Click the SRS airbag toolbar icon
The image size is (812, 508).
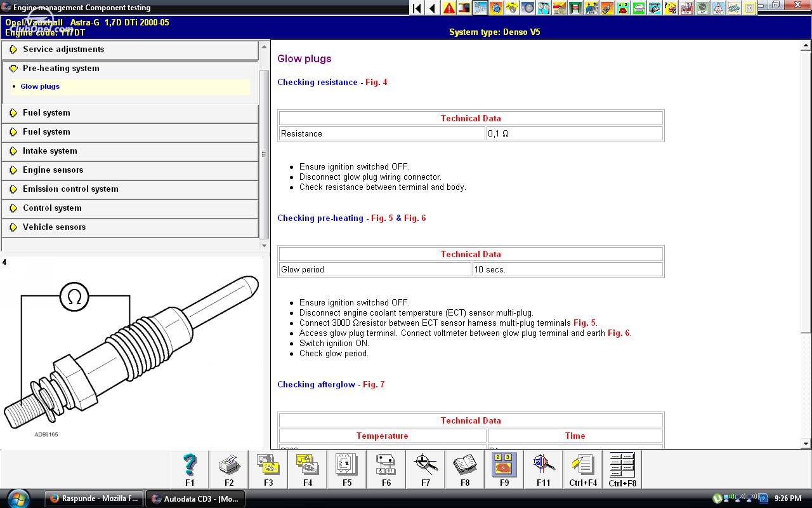click(x=686, y=8)
